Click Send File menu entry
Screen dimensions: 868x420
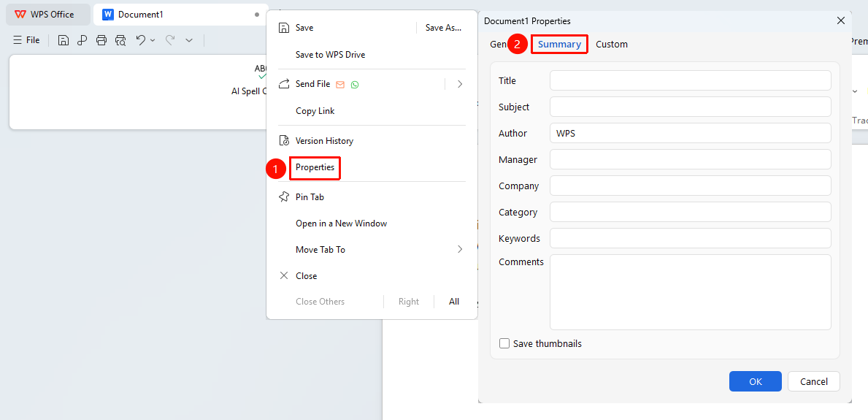coord(312,84)
